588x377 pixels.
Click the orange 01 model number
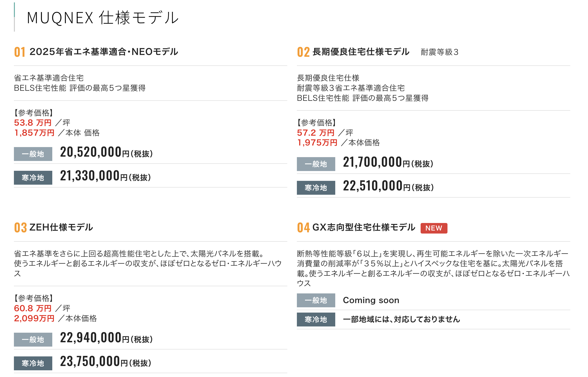click(20, 52)
